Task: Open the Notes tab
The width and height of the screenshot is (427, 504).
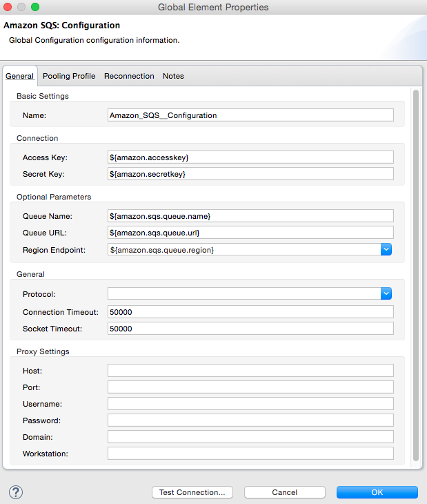Action: [173, 76]
